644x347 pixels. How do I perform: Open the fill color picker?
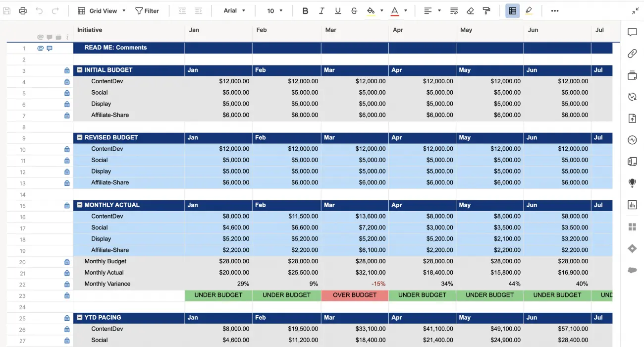tap(373, 10)
